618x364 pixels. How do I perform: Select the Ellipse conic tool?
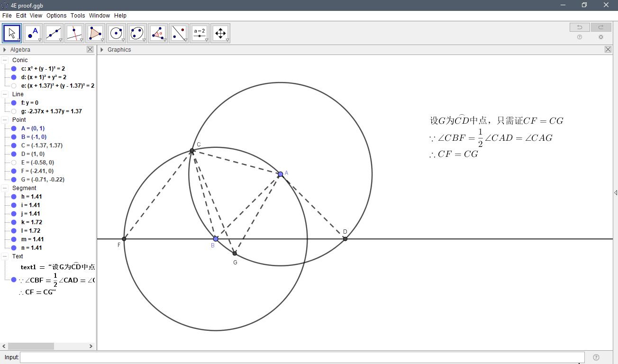tap(136, 33)
